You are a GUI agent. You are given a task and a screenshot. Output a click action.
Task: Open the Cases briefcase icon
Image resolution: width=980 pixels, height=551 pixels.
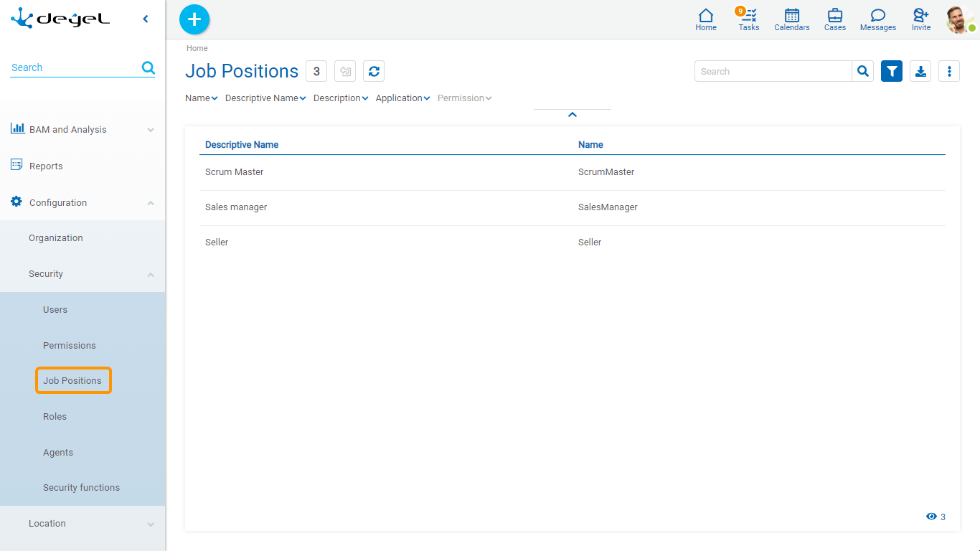coord(835,19)
